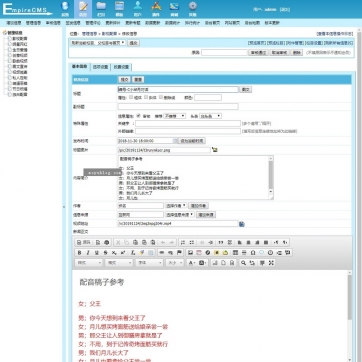Switch to the Vote Settings tab
This screenshot has width=362, height=362.
[121, 67]
